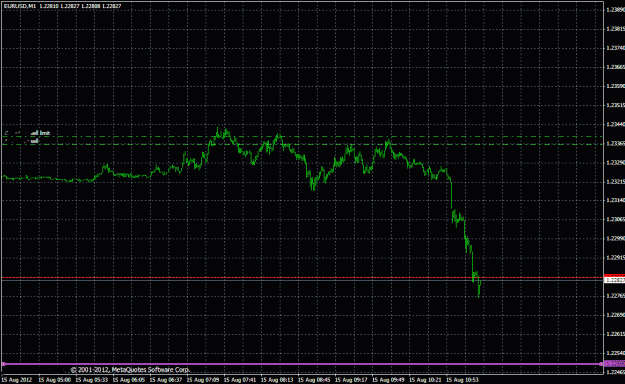Screen dimensions: 625x384
Task: Click the '15 Aug 08:45' time label
Action: tap(314, 380)
